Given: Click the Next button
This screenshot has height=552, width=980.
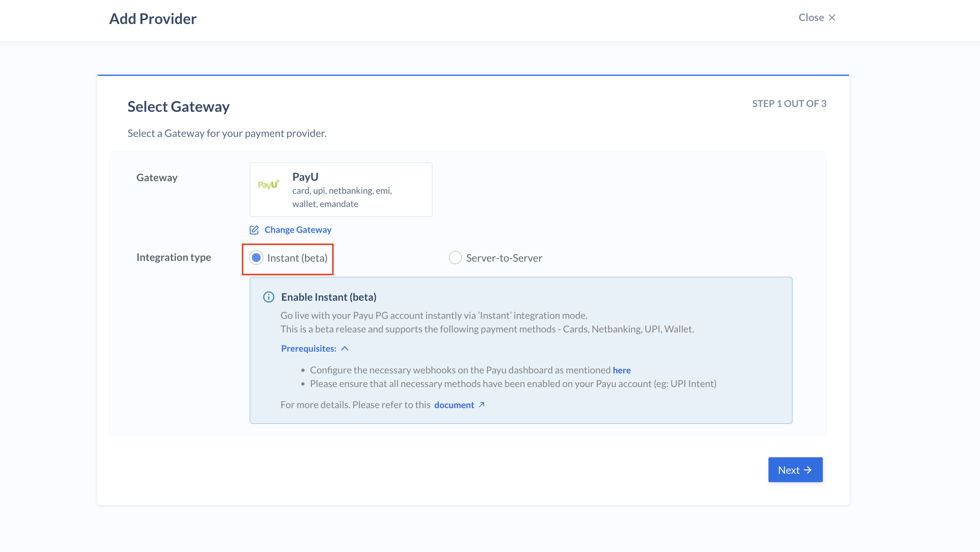Looking at the screenshot, I should coord(796,470).
